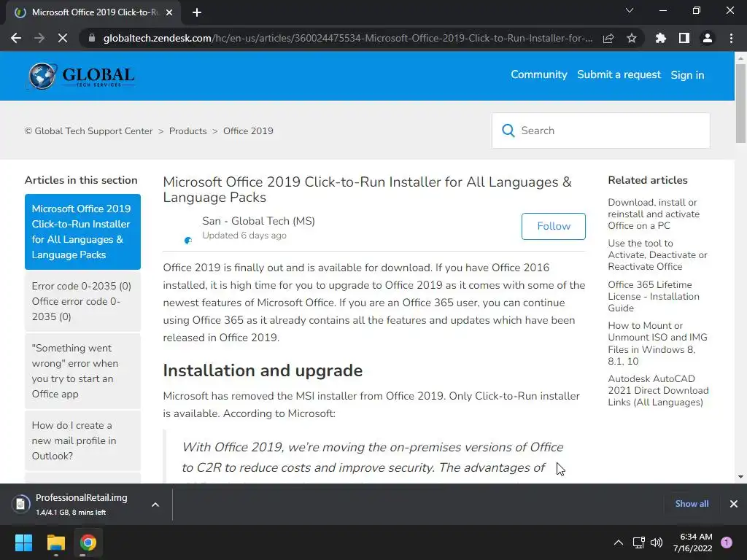This screenshot has width=747, height=560.
Task: View site information lock icon
Action: tap(91, 38)
